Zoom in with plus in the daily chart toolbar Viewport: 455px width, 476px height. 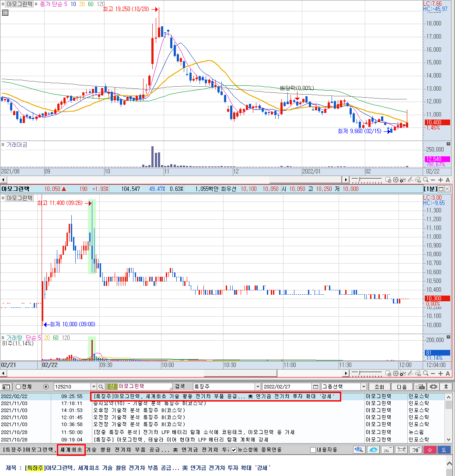[441, 180]
